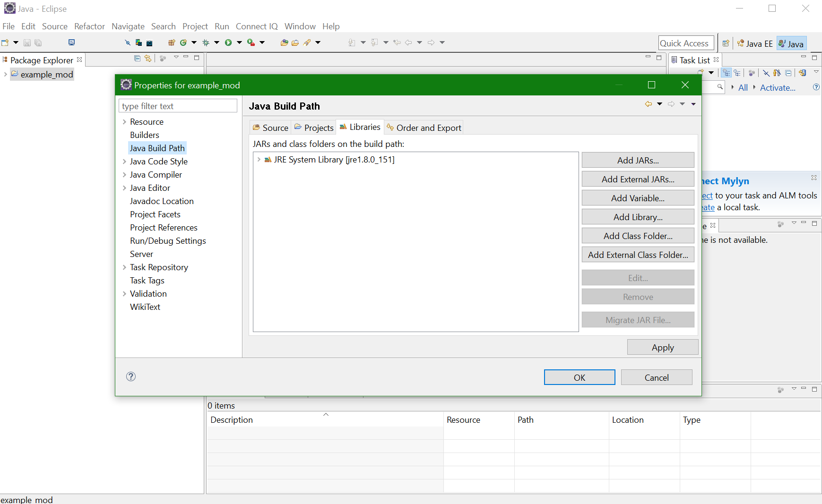The height and width of the screenshot is (504, 822).
Task: Click the Run External Tools toolbar icon
Action: [251, 43]
